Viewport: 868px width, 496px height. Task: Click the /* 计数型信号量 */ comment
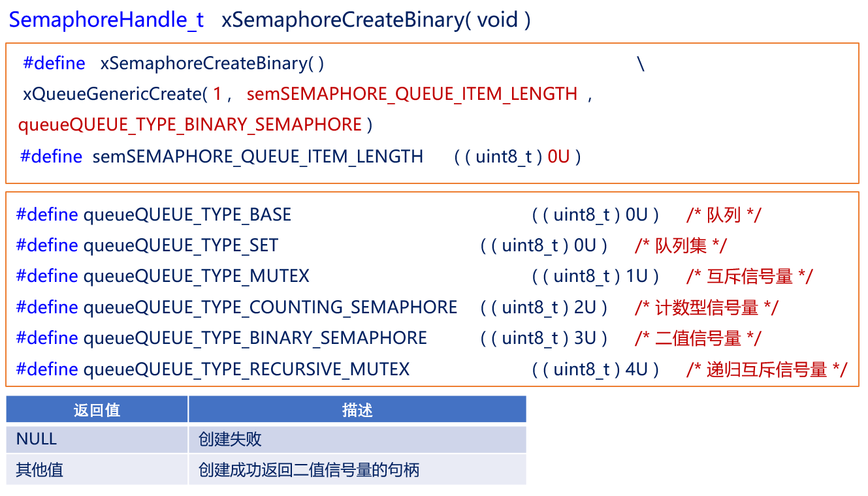(706, 307)
